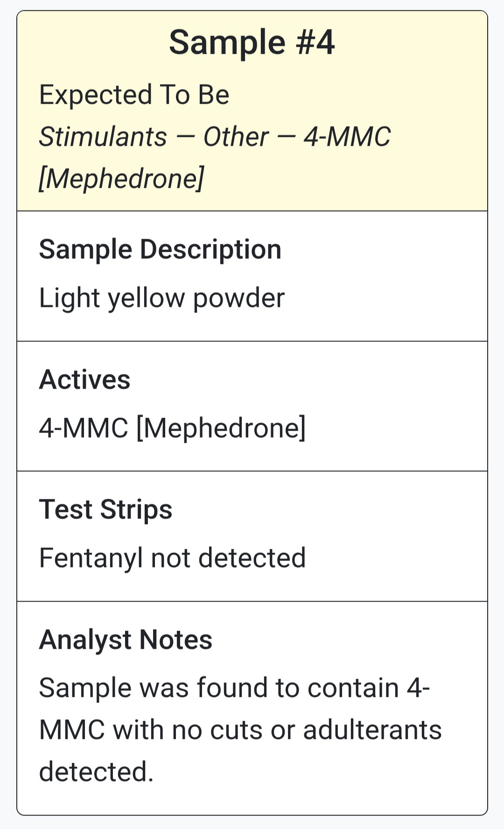Select the "Analyst Notes" heading
504x829 pixels.
point(126,639)
